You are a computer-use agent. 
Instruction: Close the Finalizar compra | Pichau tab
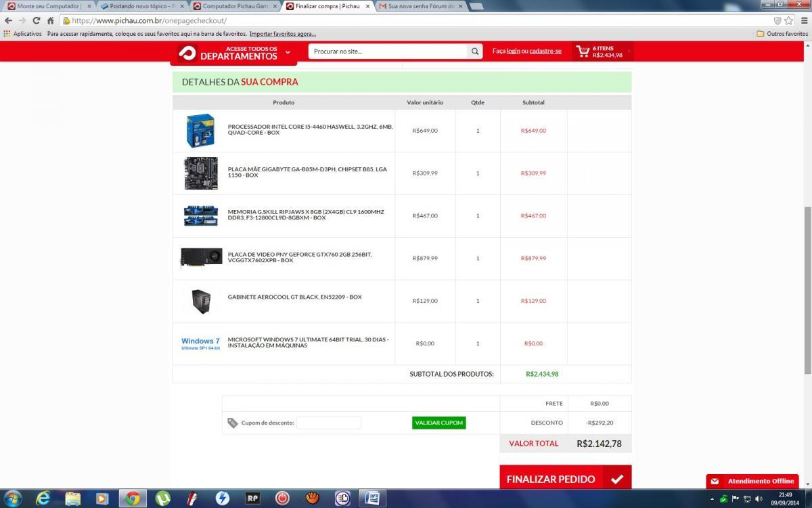[367, 6]
